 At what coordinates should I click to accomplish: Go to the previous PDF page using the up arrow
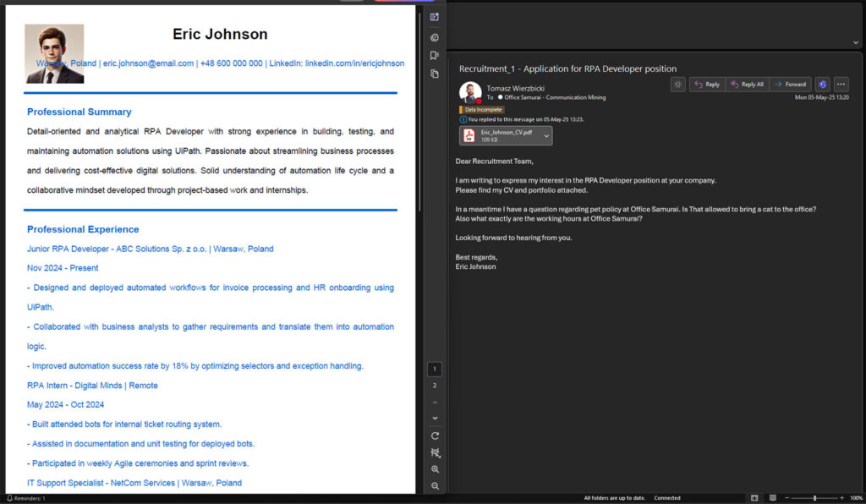435,402
